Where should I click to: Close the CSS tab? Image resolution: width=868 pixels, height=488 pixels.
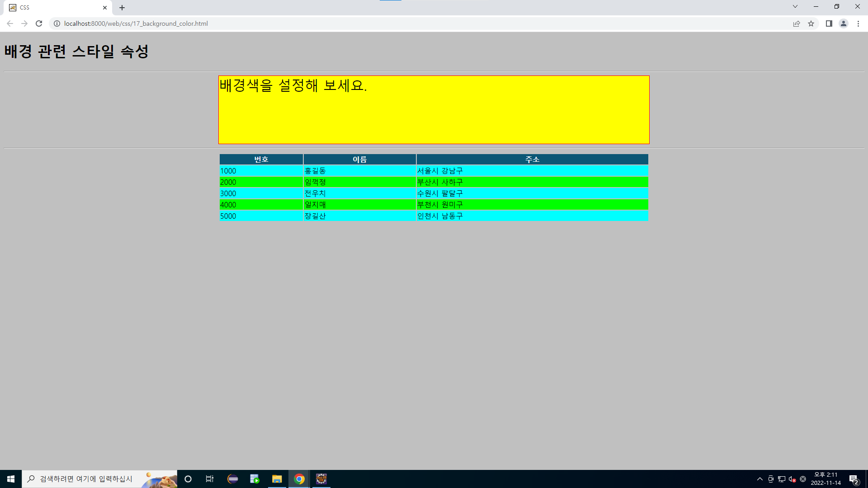105,8
